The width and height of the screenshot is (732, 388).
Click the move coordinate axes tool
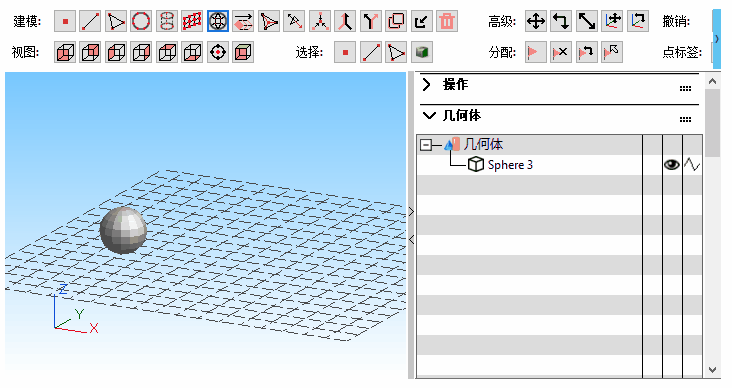tap(612, 21)
